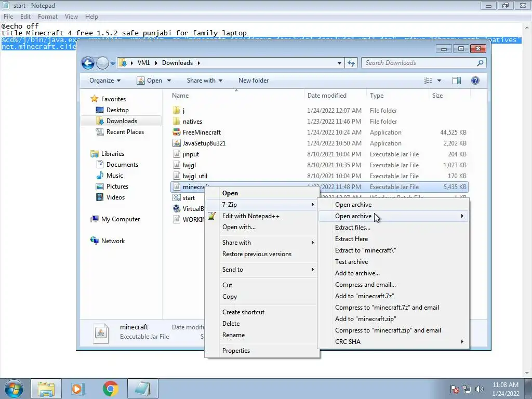Image resolution: width=532 pixels, height=399 pixels.
Task: Choose Extract to "minecraft\"
Action: click(393, 250)
